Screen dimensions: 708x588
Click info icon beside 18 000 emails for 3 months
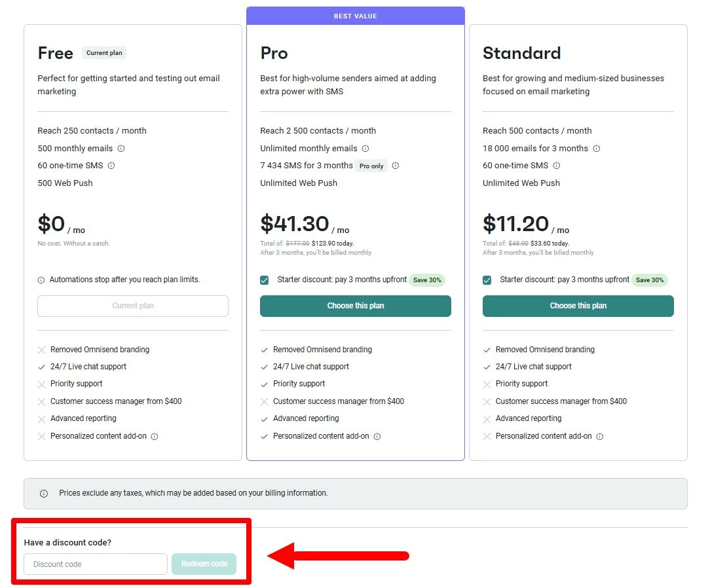pyautogui.click(x=597, y=149)
